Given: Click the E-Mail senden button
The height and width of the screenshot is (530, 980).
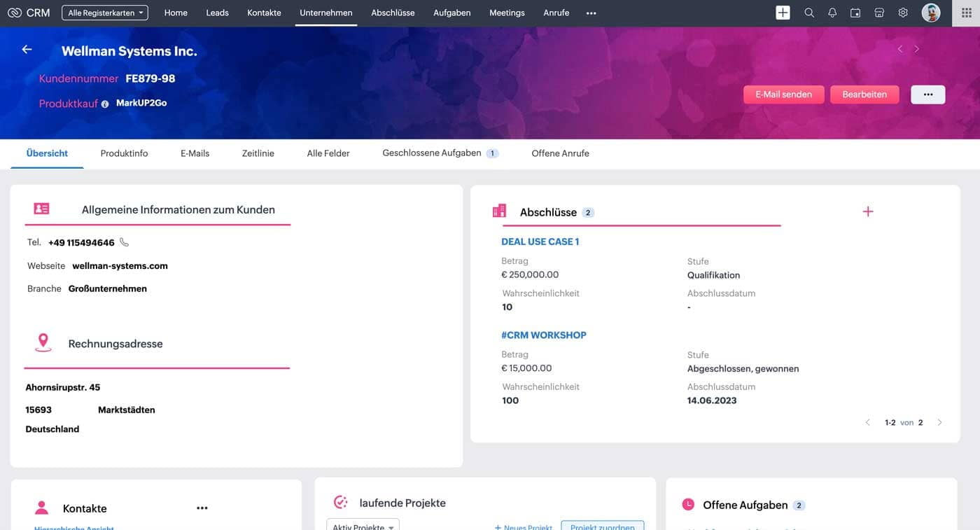Looking at the screenshot, I should click(x=783, y=95).
